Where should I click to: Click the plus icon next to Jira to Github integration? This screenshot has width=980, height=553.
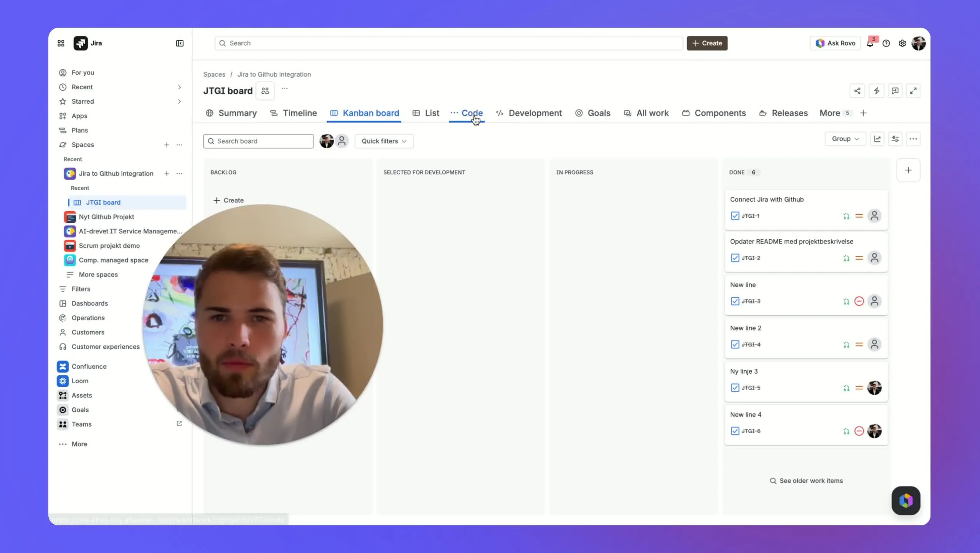(x=167, y=174)
